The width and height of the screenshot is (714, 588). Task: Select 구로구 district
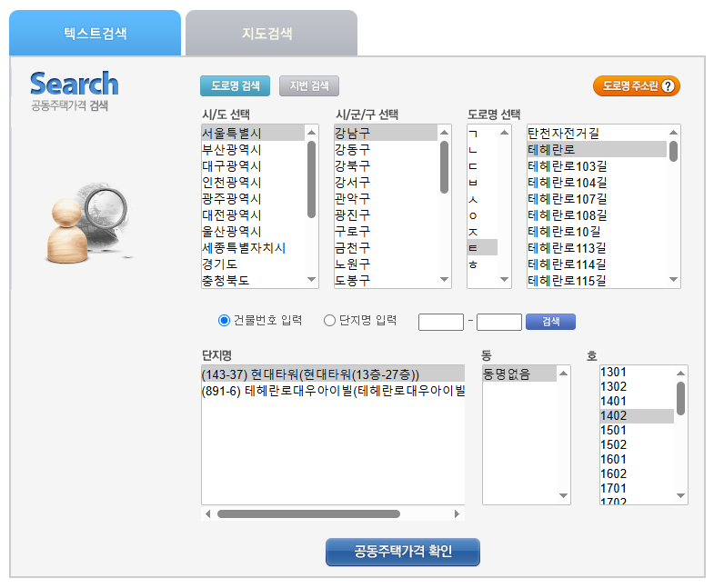tap(386, 231)
